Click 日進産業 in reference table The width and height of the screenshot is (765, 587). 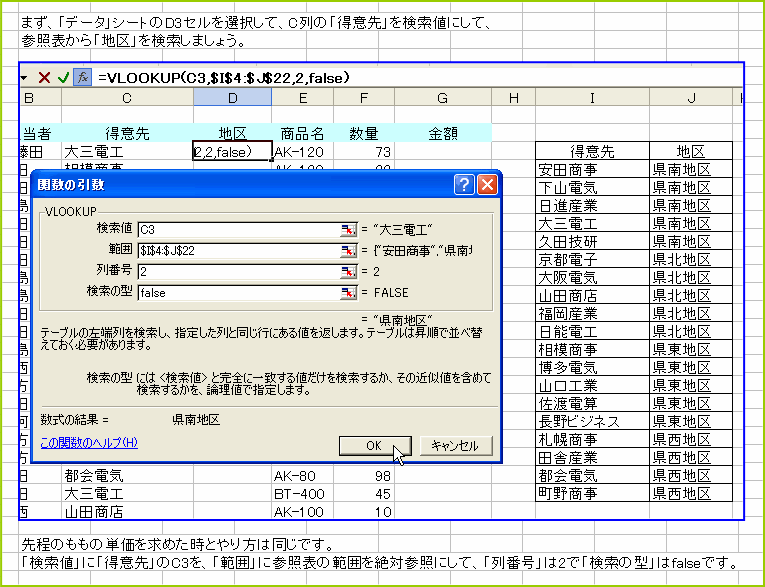click(x=592, y=205)
